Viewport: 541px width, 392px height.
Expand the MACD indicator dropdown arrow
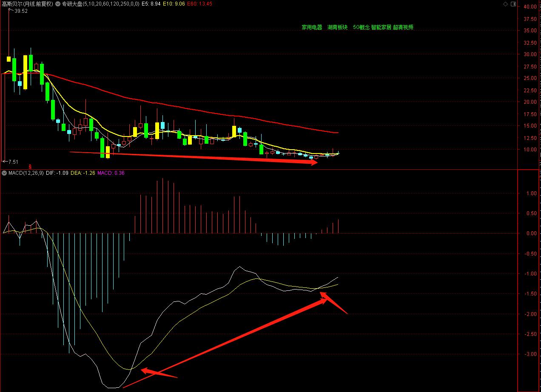tap(4, 173)
